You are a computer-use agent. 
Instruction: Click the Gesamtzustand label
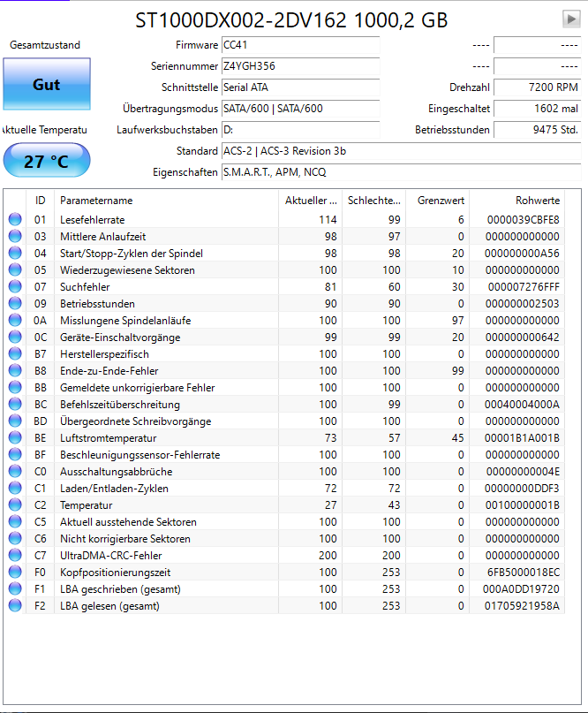45,45
